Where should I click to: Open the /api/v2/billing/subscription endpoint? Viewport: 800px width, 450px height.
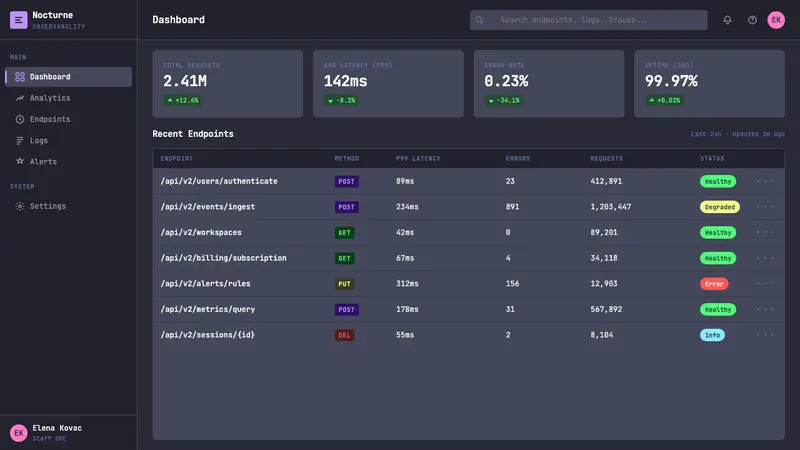point(223,258)
